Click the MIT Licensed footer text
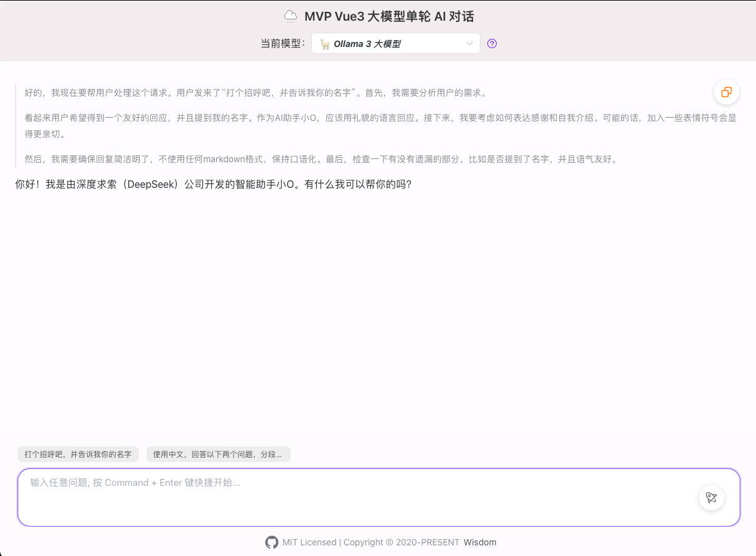756x556 pixels. click(309, 542)
